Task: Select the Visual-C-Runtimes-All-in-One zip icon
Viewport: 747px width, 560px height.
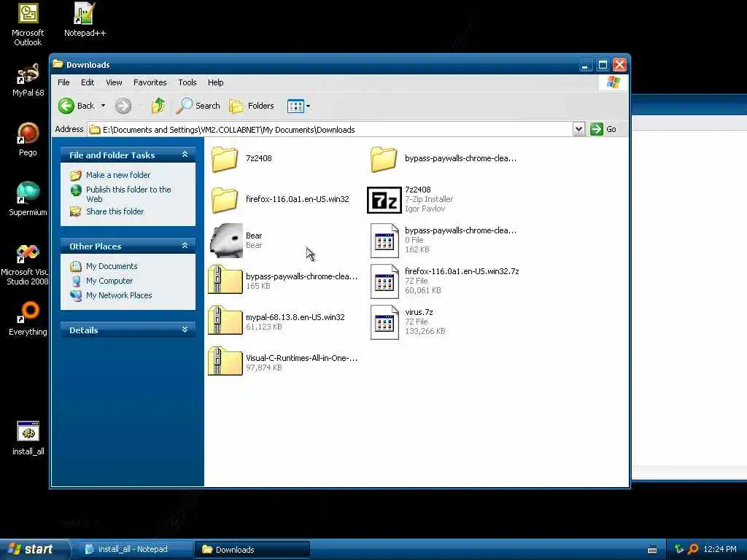Action: 225,362
